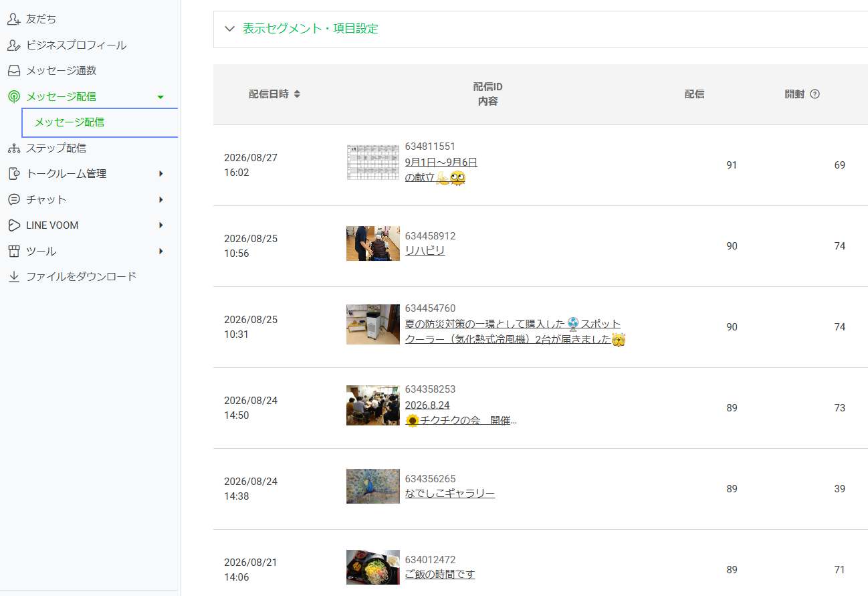The image size is (868, 596).
Task: Click the delivery count 91
Action: coord(732,165)
